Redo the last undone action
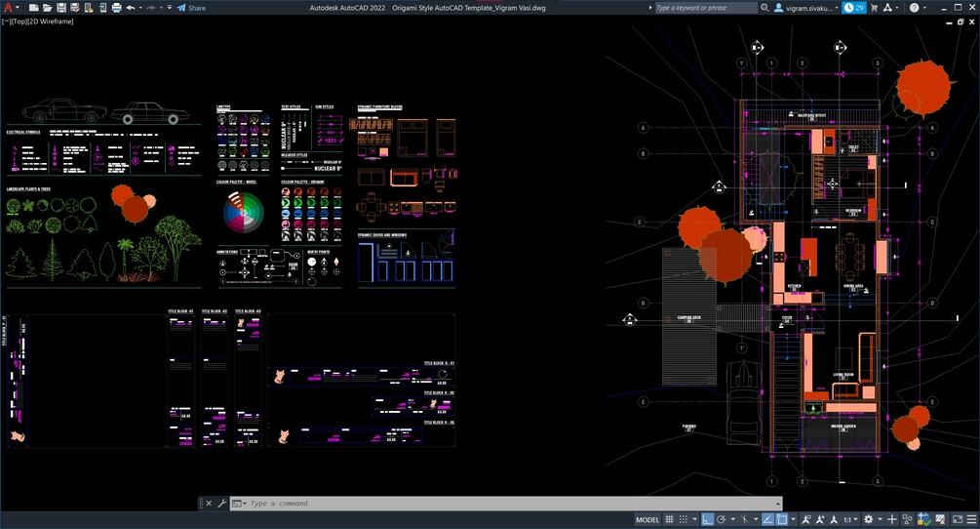Screen dimensions: 980x529 pos(150,8)
